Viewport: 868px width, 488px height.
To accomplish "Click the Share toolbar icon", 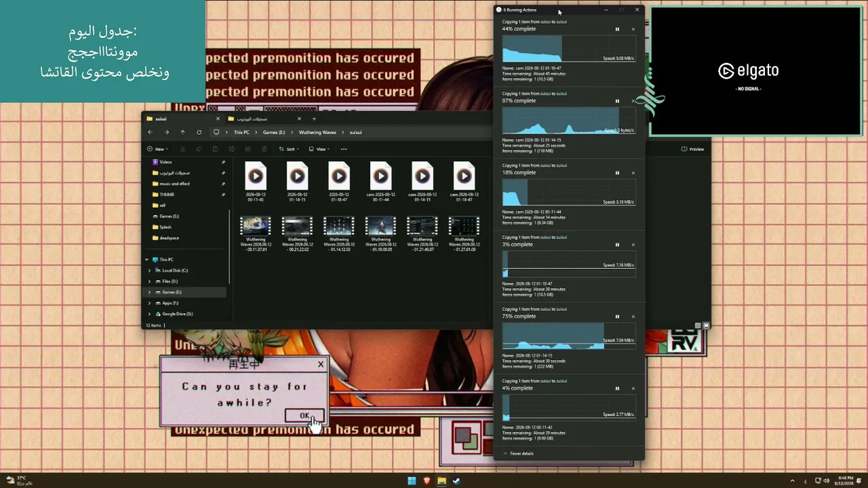I will 248,149.
